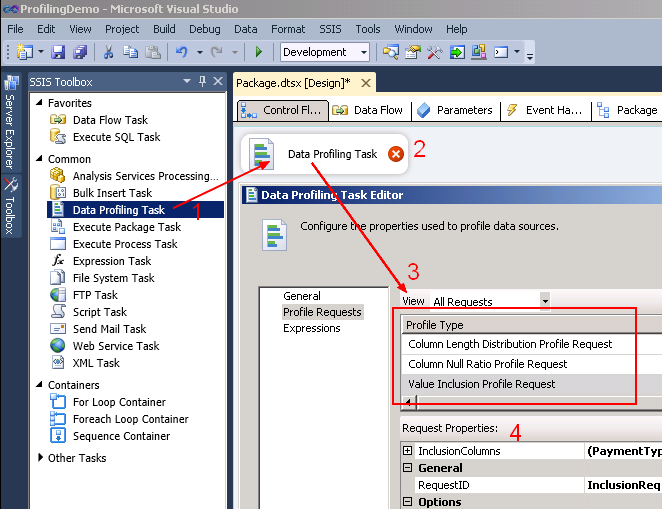Pin the SSIS Toolbox panel
This screenshot has height=509, width=662.
point(203,82)
